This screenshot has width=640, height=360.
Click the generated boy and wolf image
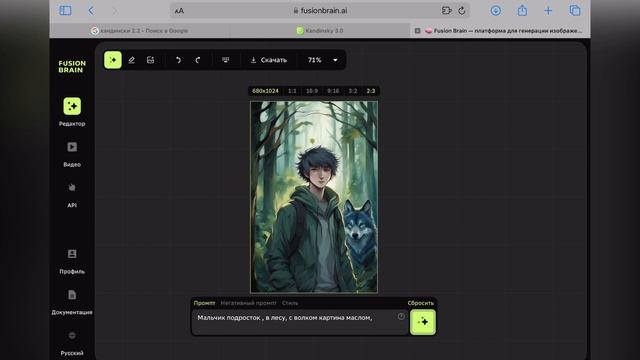tap(314, 197)
